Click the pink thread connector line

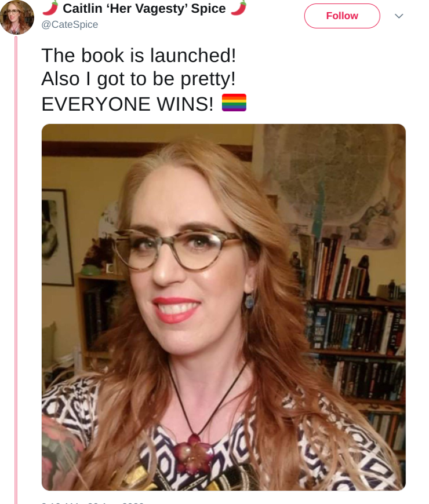[16, 270]
